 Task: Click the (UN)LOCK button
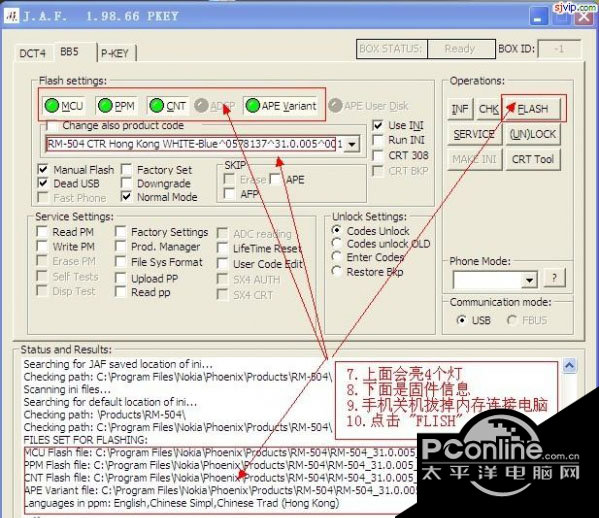click(533, 134)
